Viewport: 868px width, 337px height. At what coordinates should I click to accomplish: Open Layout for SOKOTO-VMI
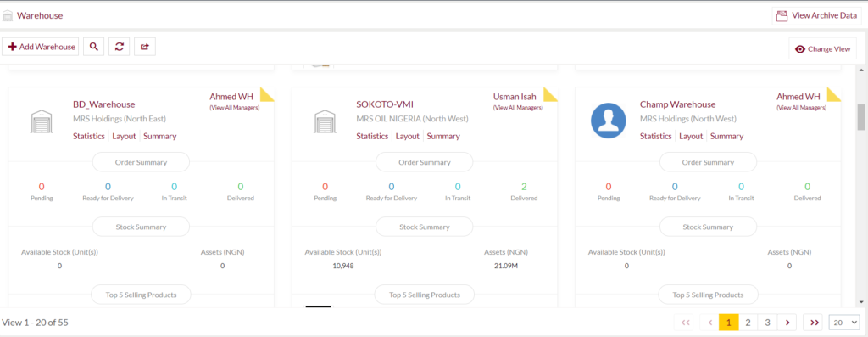(x=408, y=136)
